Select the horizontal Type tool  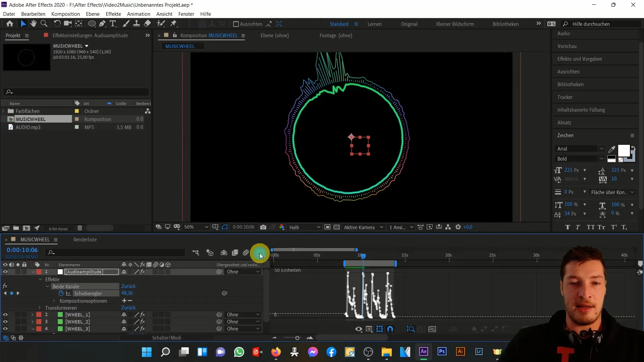(113, 23)
